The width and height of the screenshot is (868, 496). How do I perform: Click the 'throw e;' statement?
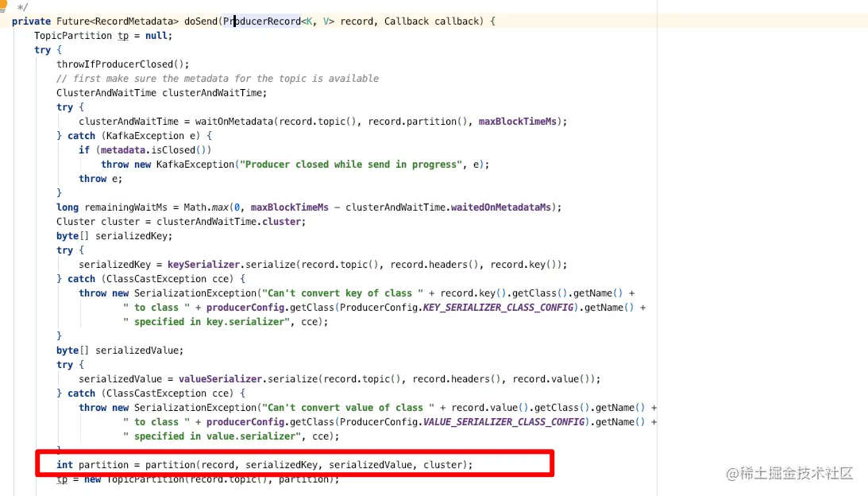(100, 179)
